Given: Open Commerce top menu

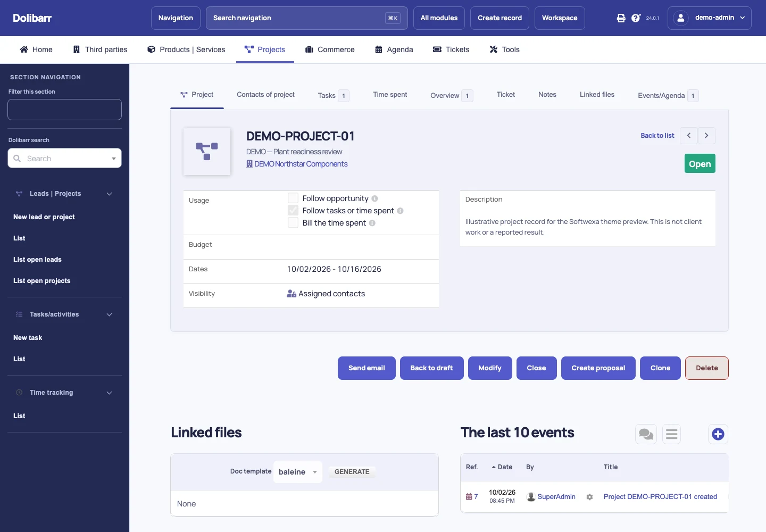Looking at the screenshot, I should [x=330, y=49].
